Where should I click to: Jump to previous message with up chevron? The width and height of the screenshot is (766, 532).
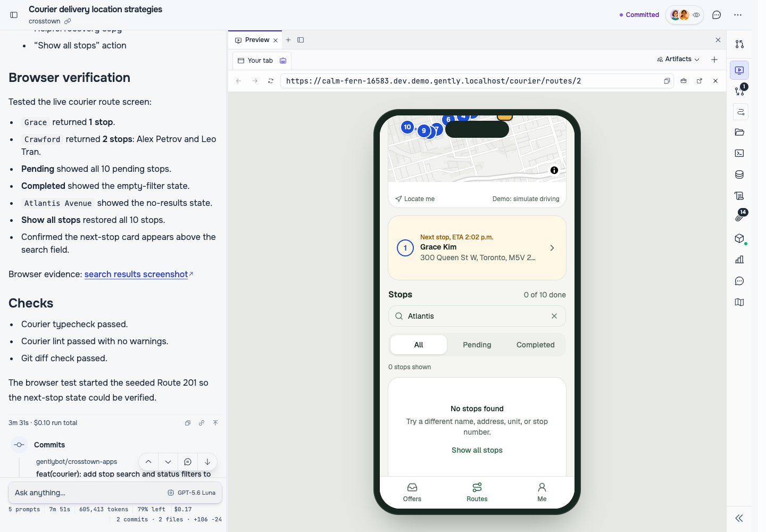148,462
